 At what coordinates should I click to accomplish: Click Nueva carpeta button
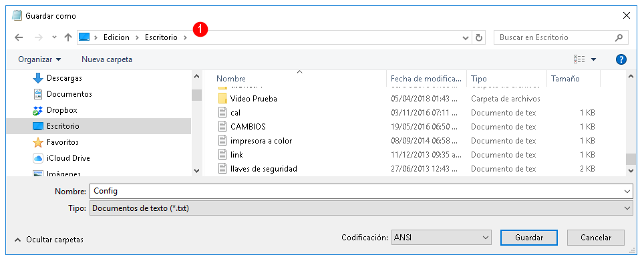(107, 59)
